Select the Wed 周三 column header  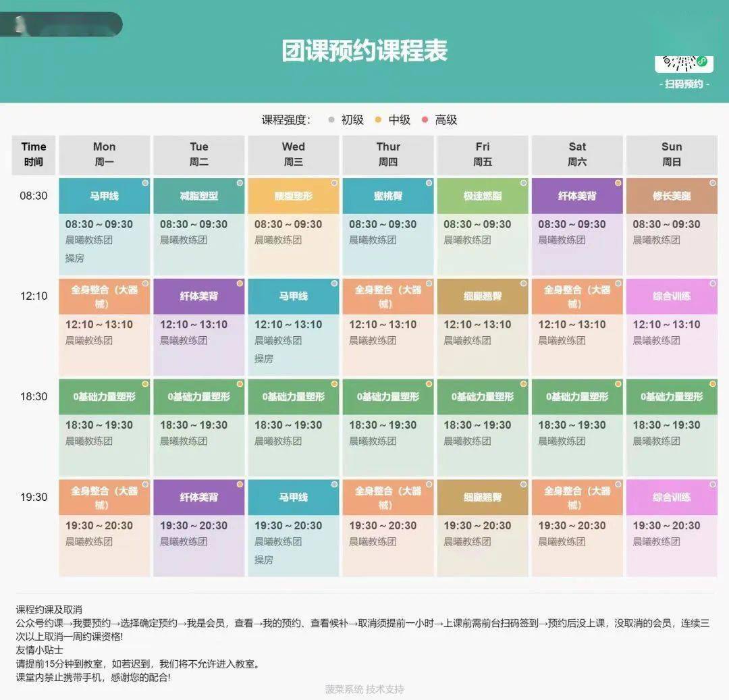tap(294, 155)
